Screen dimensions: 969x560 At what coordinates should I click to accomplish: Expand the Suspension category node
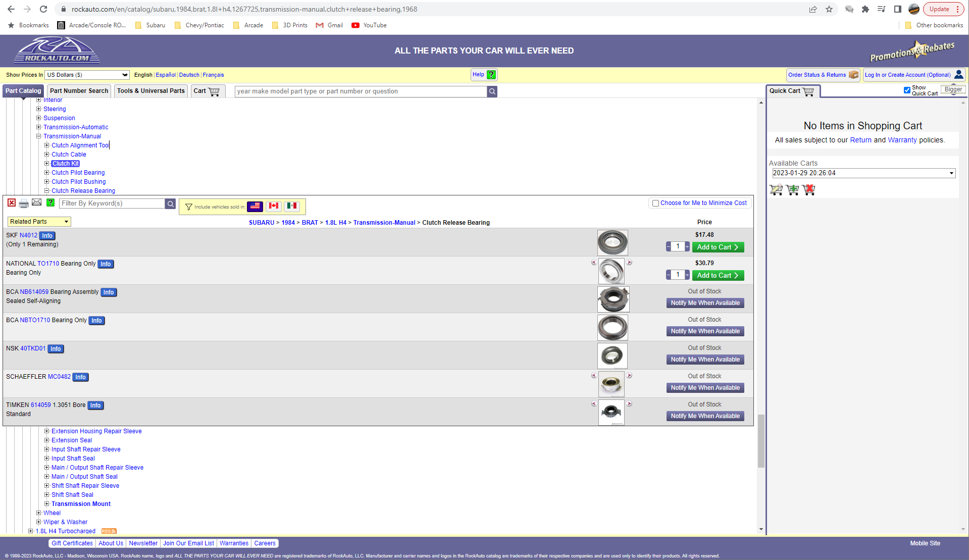click(x=38, y=118)
